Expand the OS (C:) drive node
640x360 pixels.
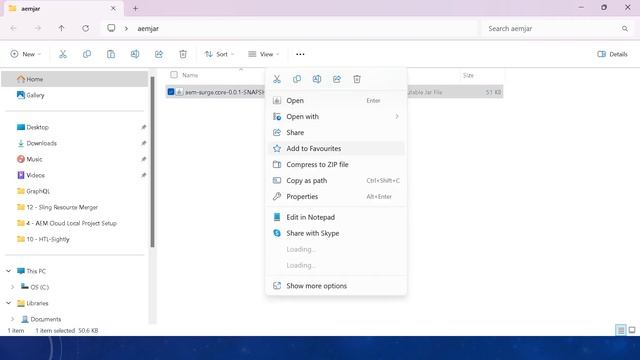tap(12, 287)
